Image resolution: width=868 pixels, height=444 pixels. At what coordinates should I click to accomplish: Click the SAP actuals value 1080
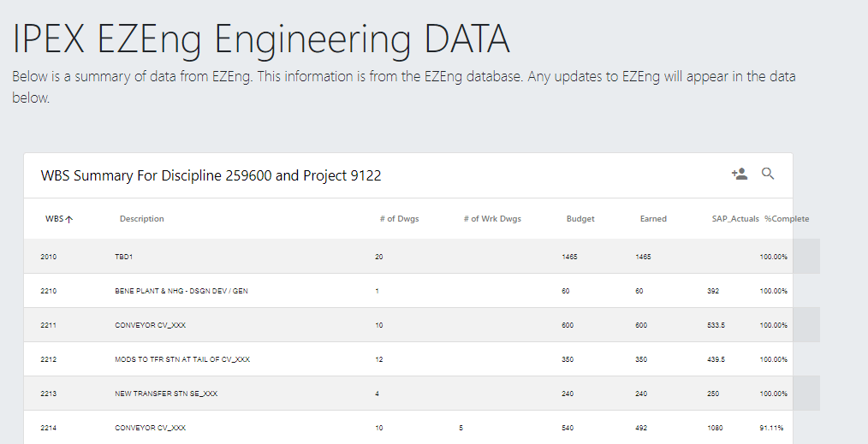point(716,428)
